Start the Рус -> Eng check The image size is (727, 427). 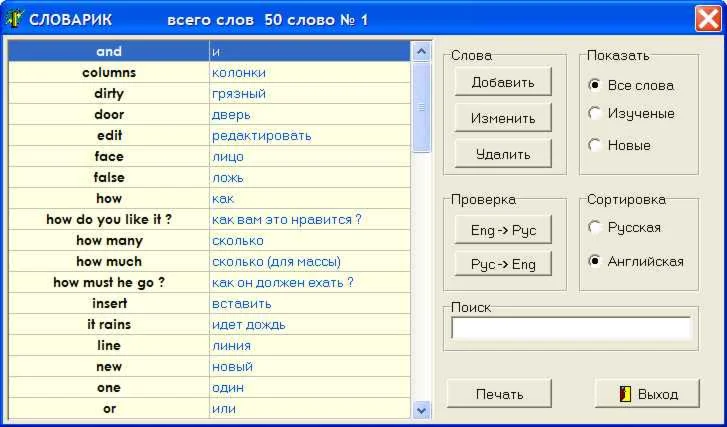[x=503, y=264]
